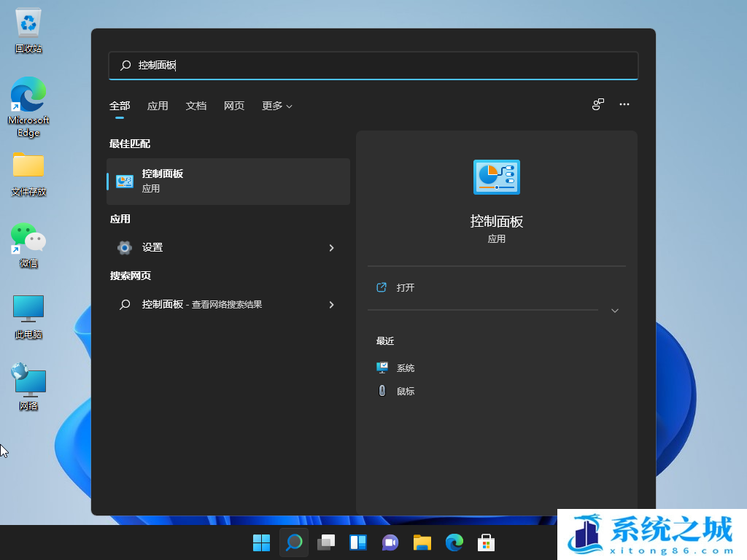Expand more actions chevron in details pane

[615, 311]
